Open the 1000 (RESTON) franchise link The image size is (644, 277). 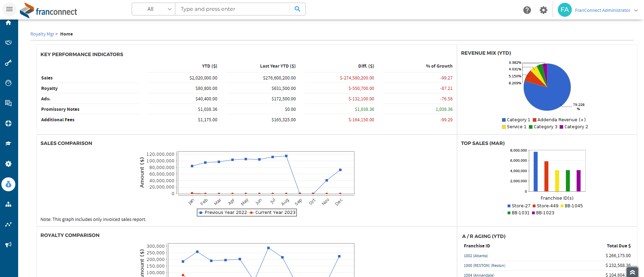484,266
